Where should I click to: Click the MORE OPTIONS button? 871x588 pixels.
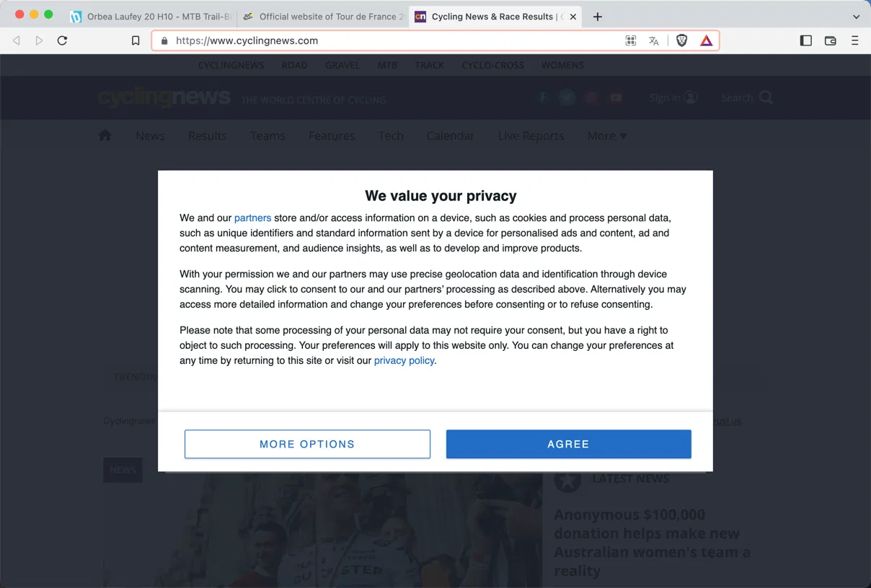307,444
